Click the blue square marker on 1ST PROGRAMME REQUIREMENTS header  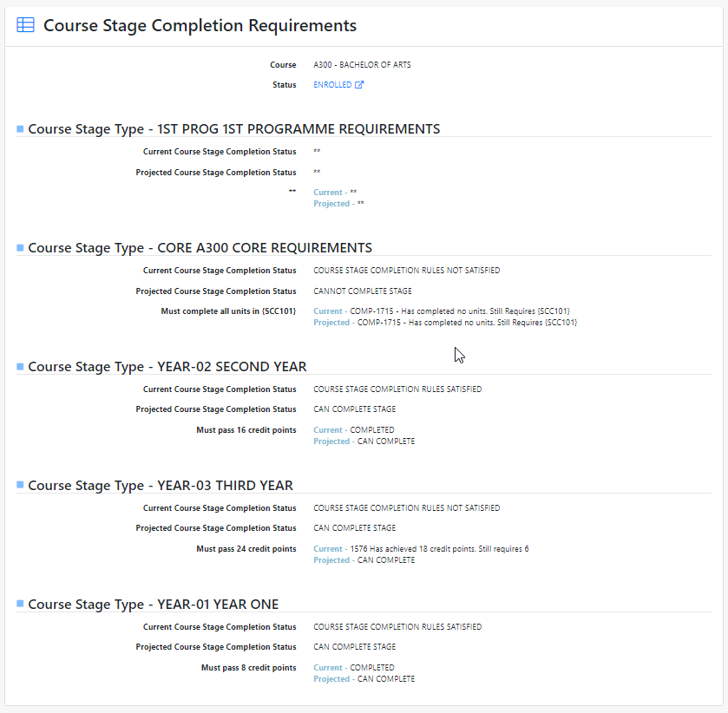[19, 128]
